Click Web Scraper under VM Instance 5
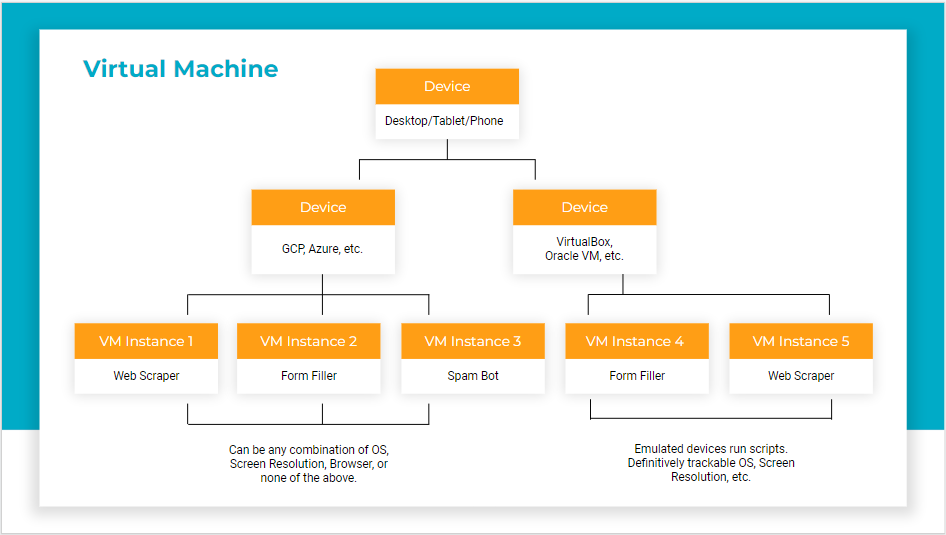Image resolution: width=946 pixels, height=535 pixels. (x=801, y=376)
